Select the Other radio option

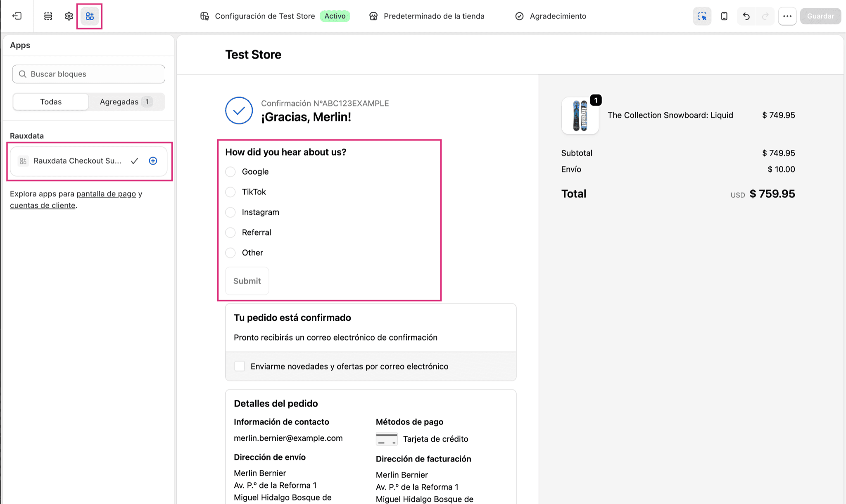(x=231, y=253)
